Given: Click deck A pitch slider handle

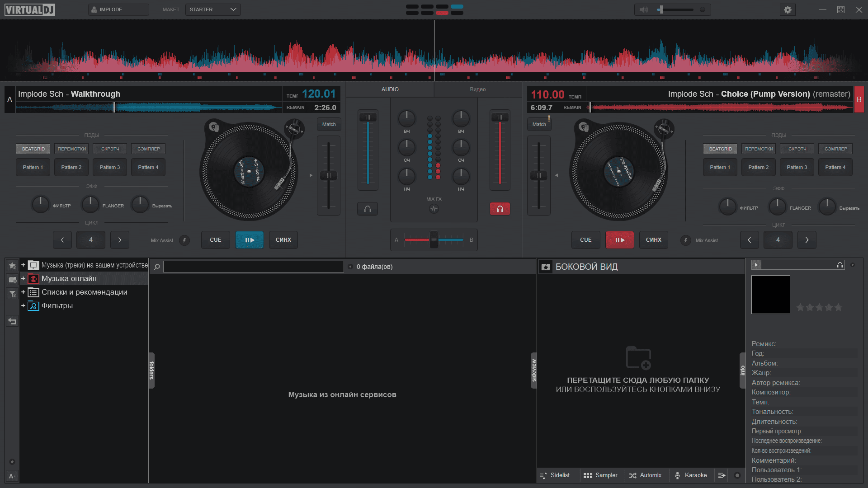Looking at the screenshot, I should [x=329, y=175].
